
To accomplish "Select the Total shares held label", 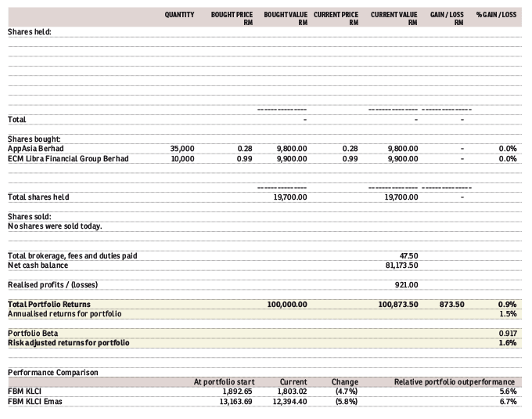I will 38,197.
